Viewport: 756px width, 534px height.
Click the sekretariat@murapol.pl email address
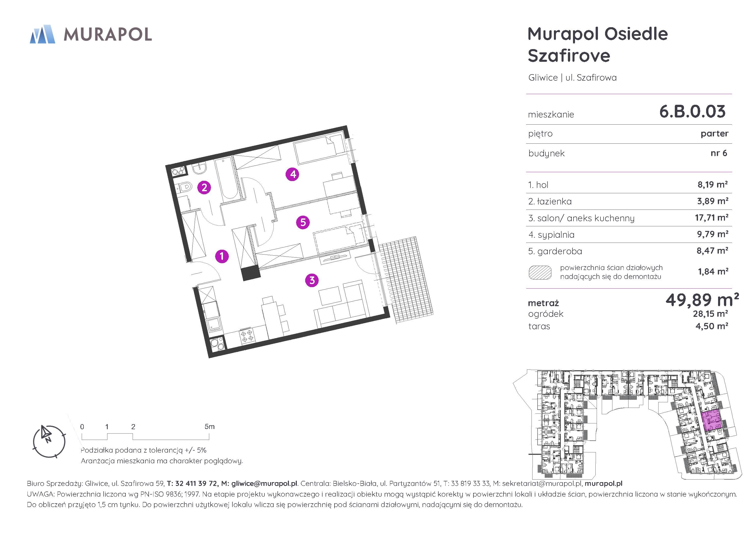tap(542, 483)
